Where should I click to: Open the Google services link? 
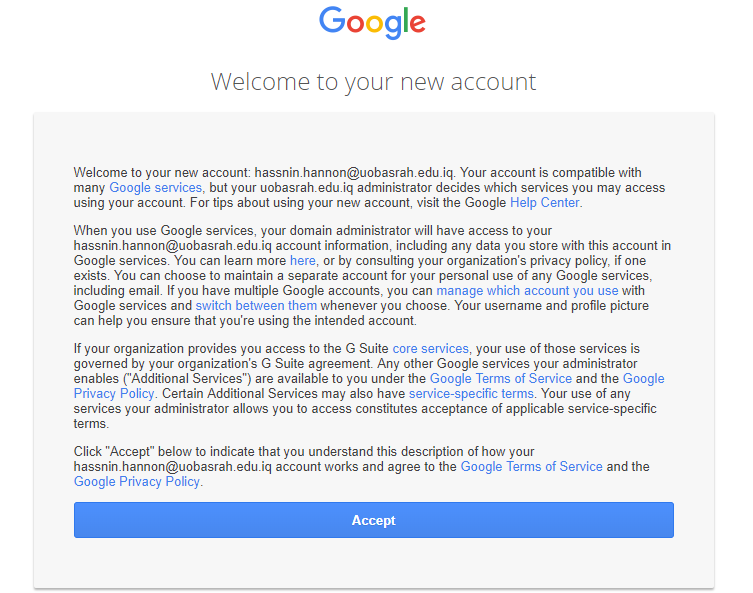coord(156,188)
